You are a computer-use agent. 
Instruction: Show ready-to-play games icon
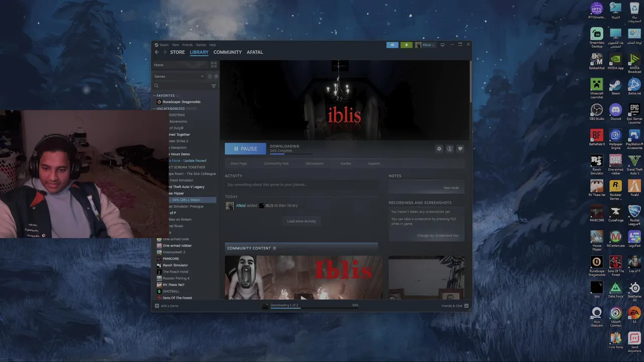216,76
